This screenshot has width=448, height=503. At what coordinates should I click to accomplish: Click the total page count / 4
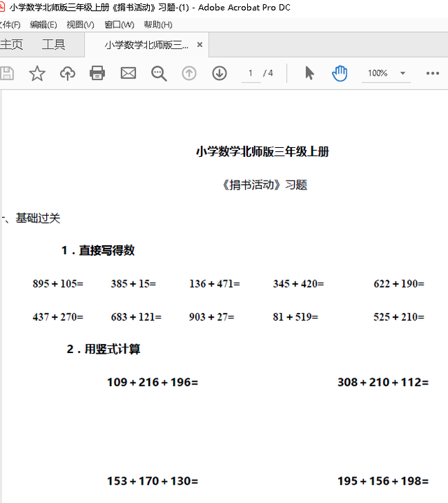pyautogui.click(x=268, y=74)
